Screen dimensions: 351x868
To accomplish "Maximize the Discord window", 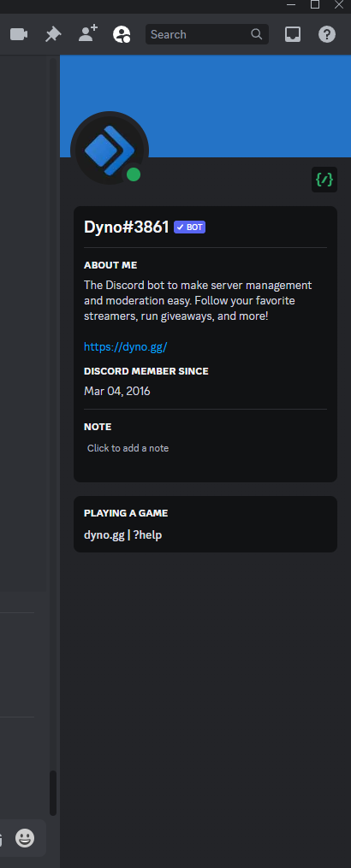I will click(x=315, y=5).
